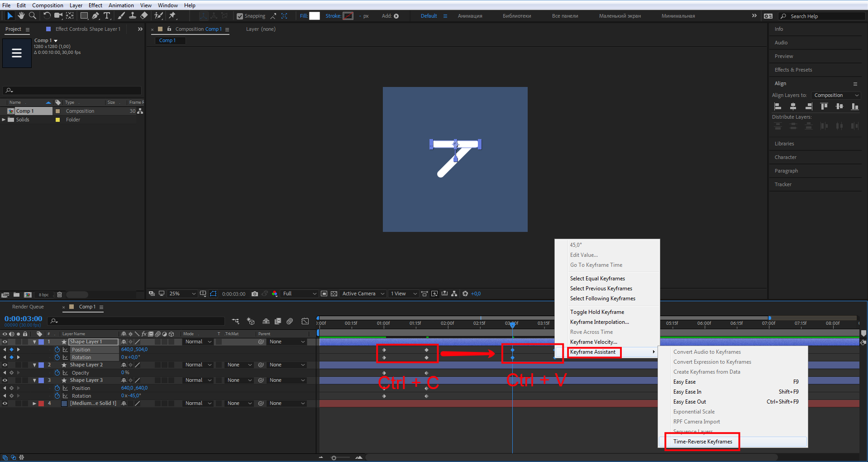Image resolution: width=868 pixels, height=462 pixels.
Task: Open the magnification 25% dropdown
Action: click(x=182, y=294)
